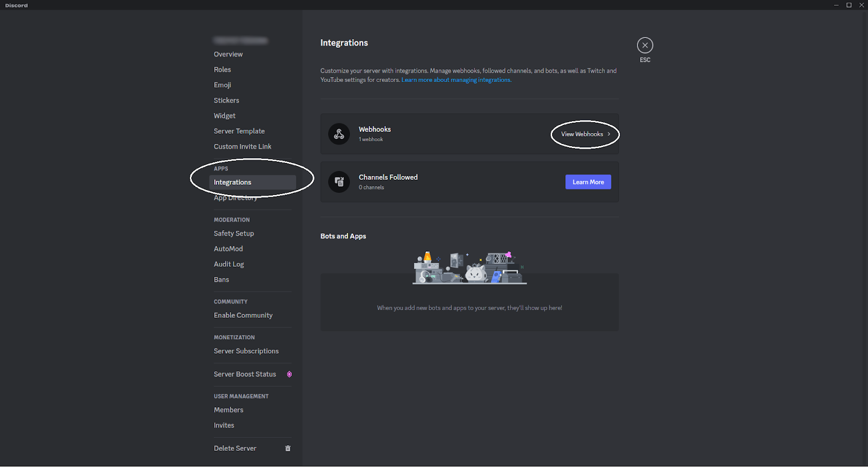This screenshot has height=467, width=868.
Task: Minimize the Discord window
Action: pos(836,5)
